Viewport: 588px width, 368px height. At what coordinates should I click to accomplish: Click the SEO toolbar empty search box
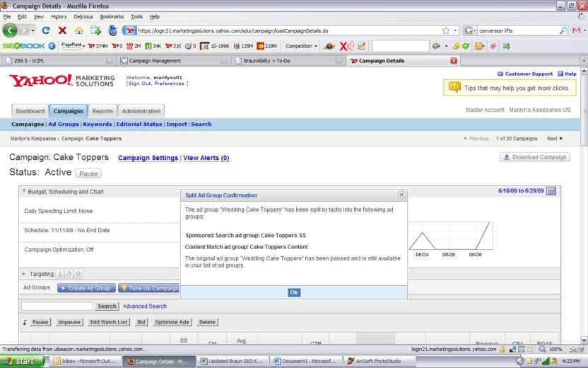(401, 46)
